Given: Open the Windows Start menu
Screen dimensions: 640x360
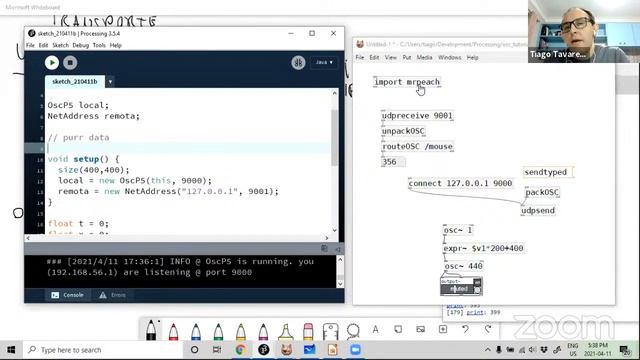Looking at the screenshot, I should (11, 350).
